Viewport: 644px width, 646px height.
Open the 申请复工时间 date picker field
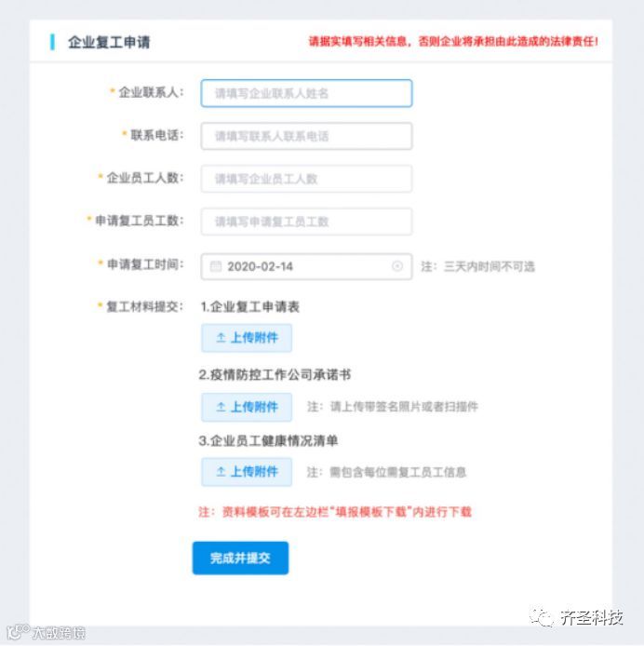pyautogui.click(x=306, y=266)
